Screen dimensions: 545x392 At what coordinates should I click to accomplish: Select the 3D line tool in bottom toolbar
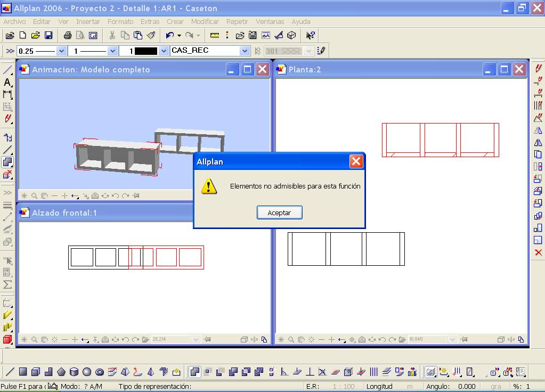coord(10,372)
